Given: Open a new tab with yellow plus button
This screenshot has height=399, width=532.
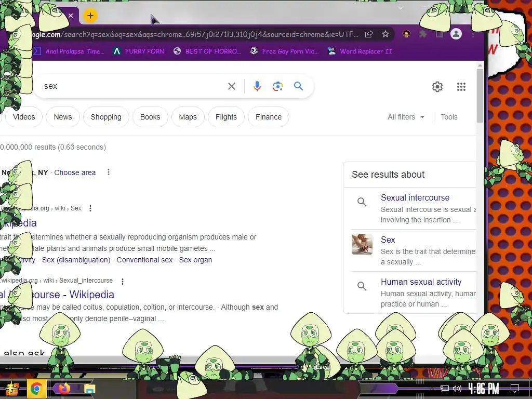Looking at the screenshot, I should coord(90,16).
